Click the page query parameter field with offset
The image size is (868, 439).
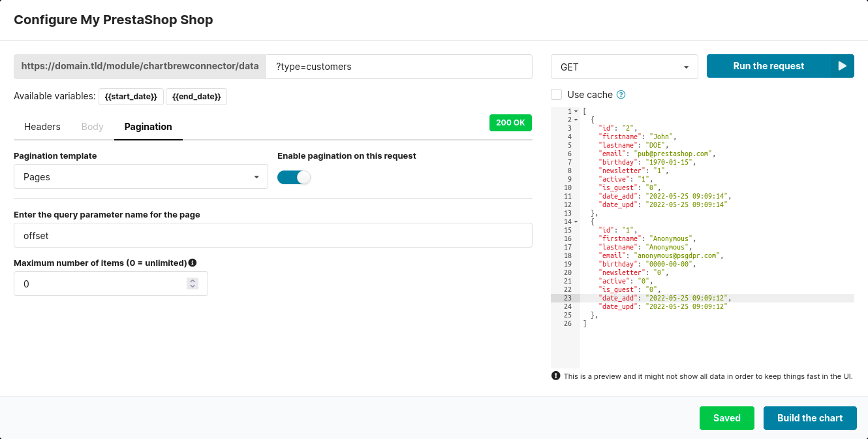(273, 235)
